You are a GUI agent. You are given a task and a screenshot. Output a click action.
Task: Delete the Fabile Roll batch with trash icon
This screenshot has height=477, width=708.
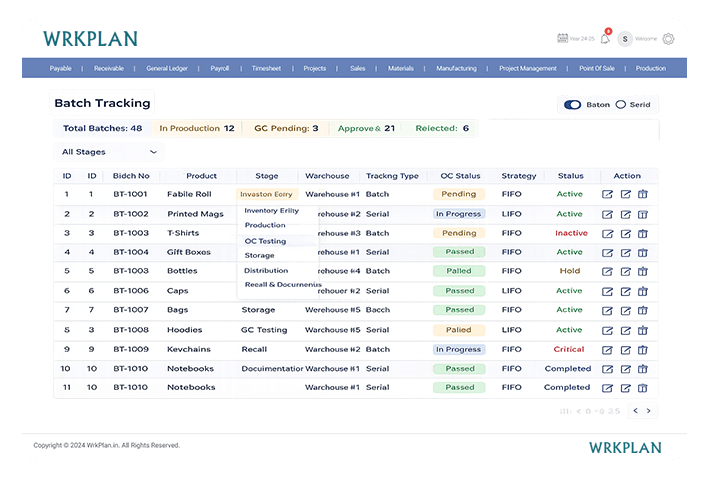coord(643,194)
